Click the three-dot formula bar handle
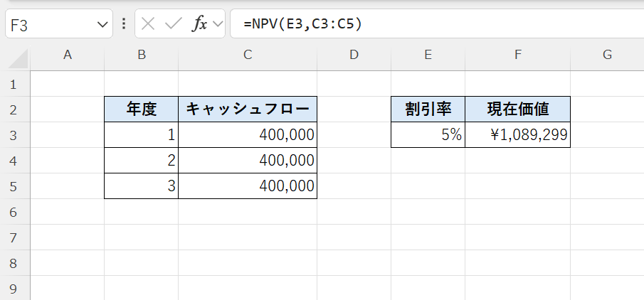 point(124,24)
